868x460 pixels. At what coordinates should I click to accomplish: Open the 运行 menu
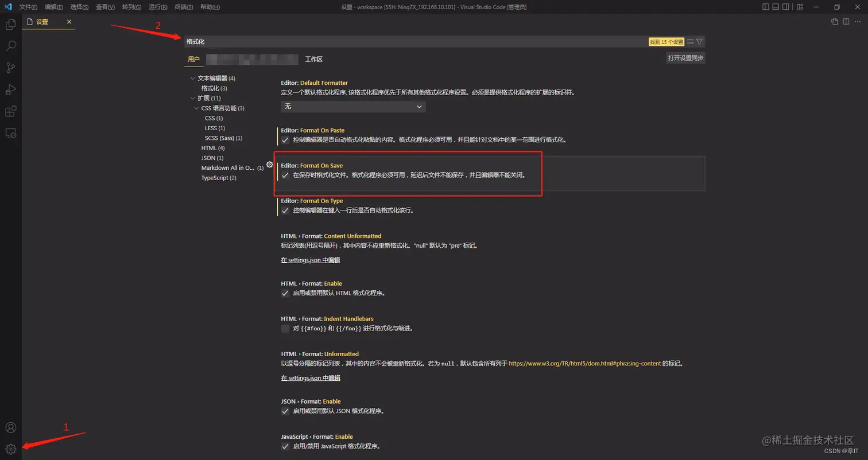158,7
